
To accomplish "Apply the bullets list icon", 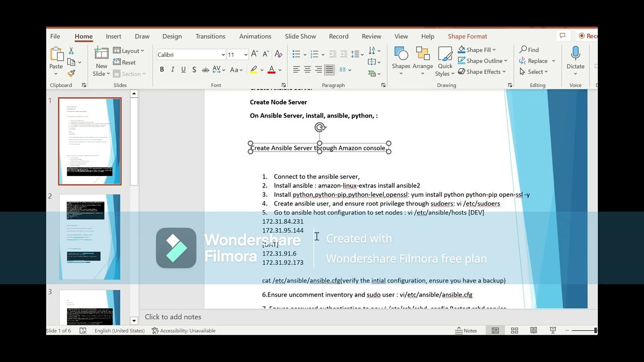I will coord(296,54).
